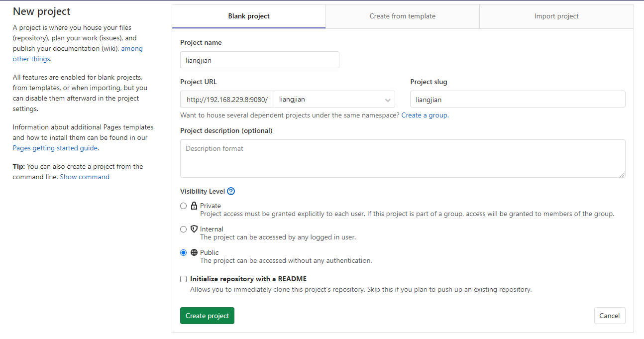This screenshot has height=339, width=644.
Task: Click the Project name input field
Action: 259,60
